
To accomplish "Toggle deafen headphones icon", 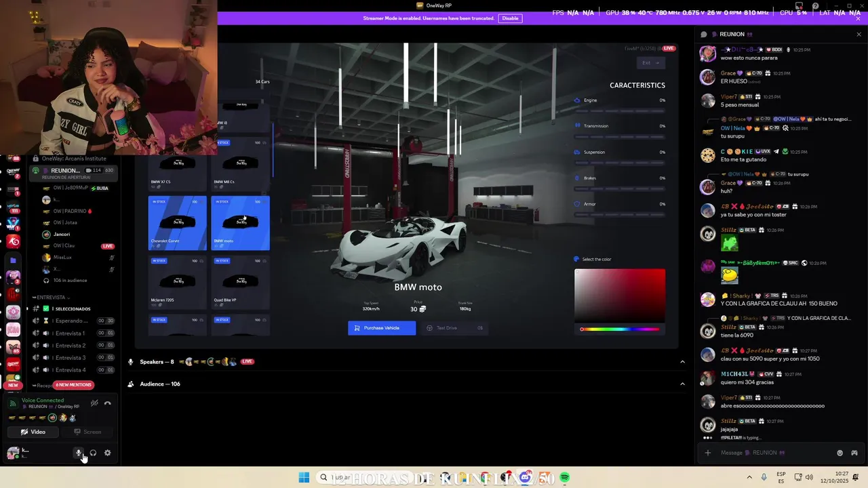I will click(93, 453).
